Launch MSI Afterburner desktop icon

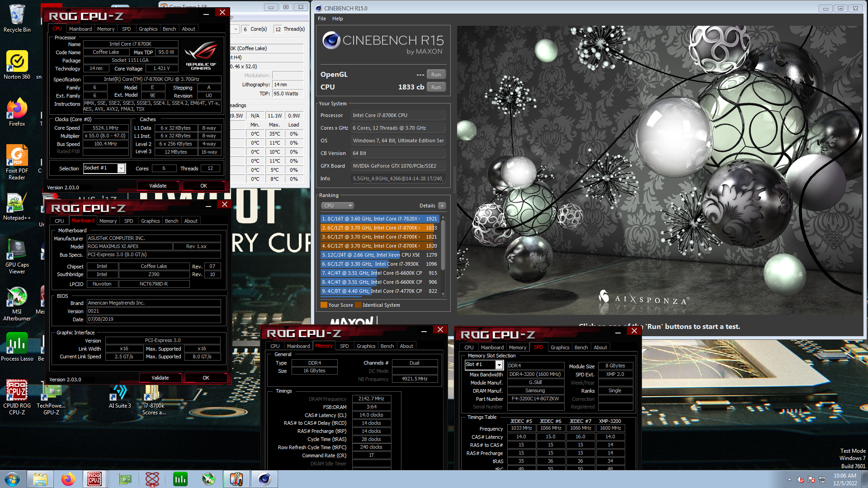tap(17, 304)
